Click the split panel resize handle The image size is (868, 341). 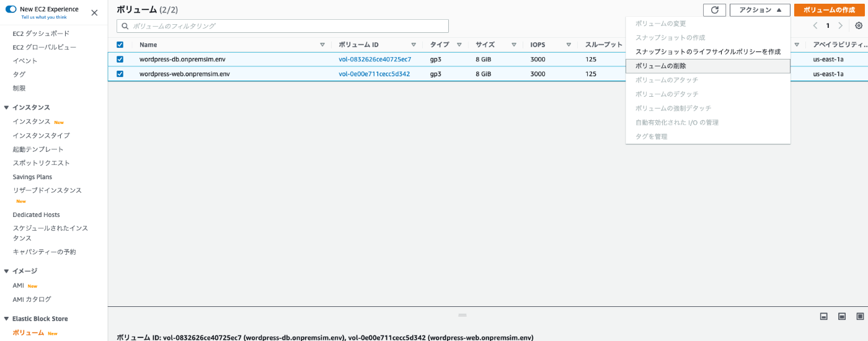click(x=462, y=315)
